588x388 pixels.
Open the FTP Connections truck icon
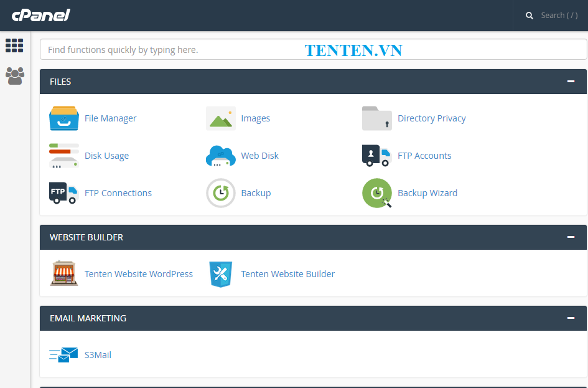64,193
